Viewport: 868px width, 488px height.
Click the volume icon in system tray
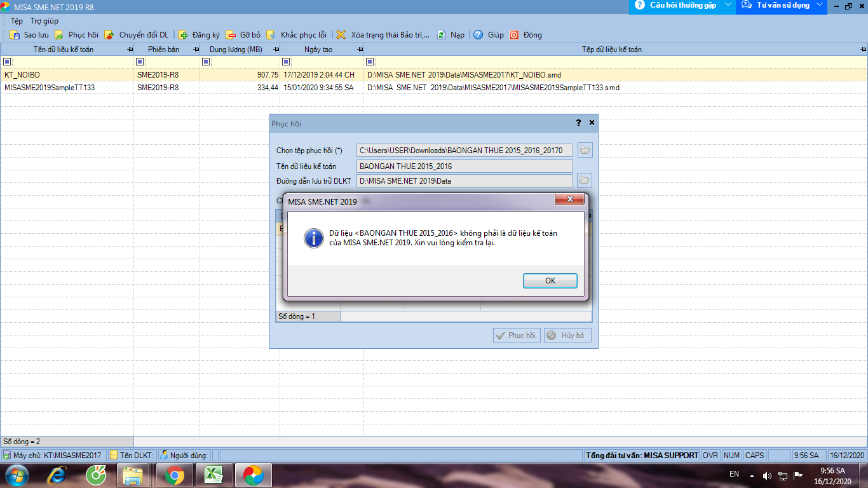[767, 475]
